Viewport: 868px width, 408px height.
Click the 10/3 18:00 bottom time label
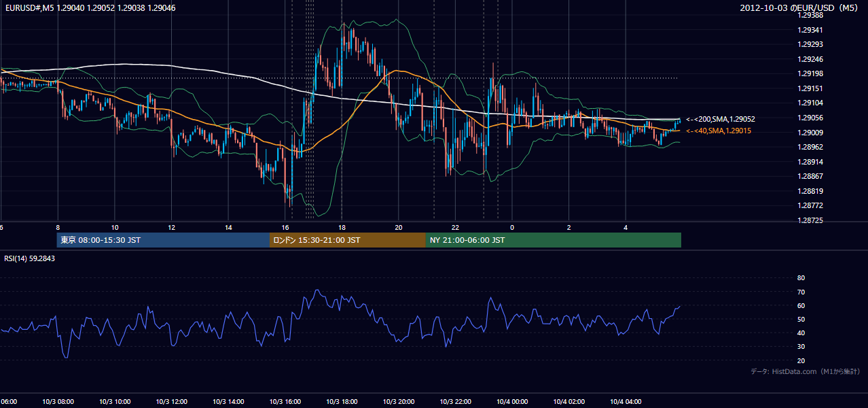click(342, 402)
